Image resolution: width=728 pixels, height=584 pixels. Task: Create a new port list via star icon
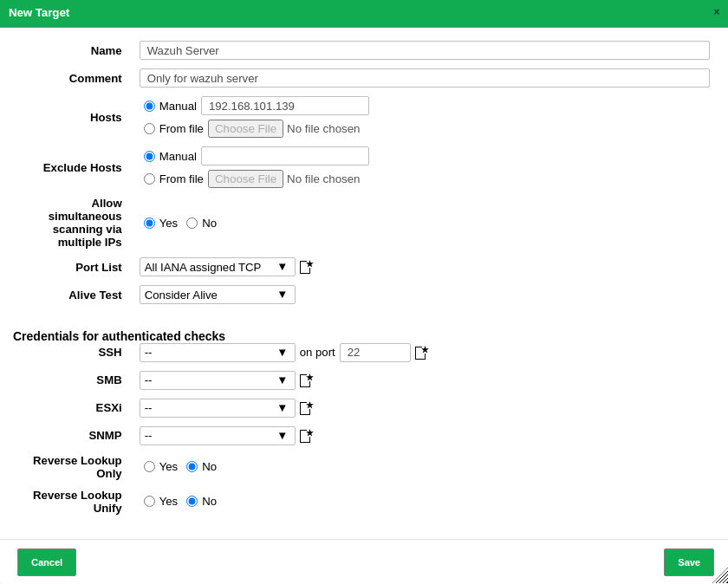tap(306, 267)
